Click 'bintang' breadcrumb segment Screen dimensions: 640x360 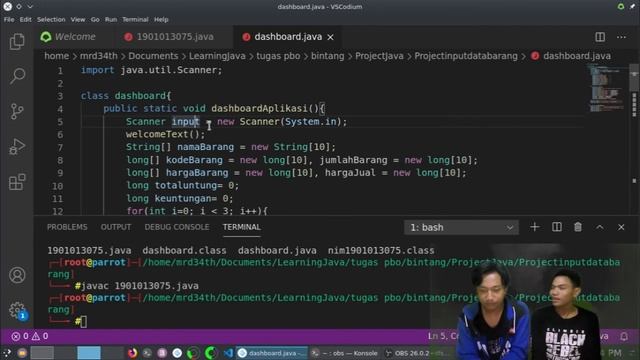(327, 56)
